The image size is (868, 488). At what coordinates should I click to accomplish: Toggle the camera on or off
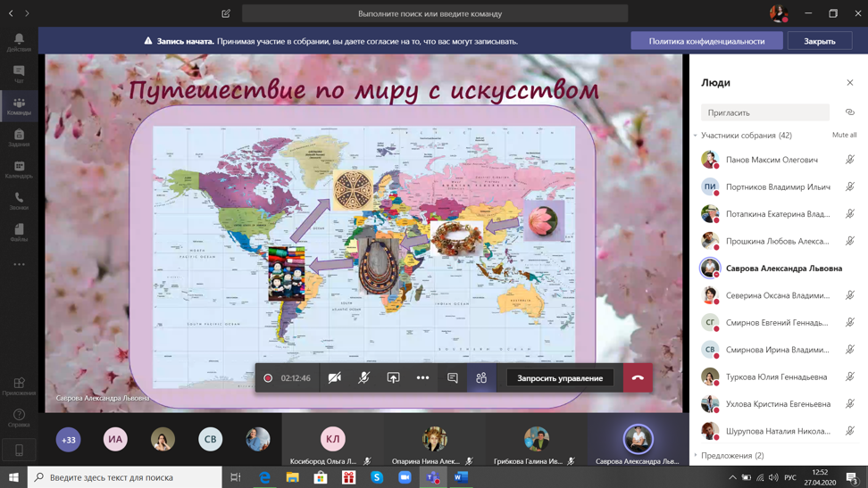coord(335,378)
